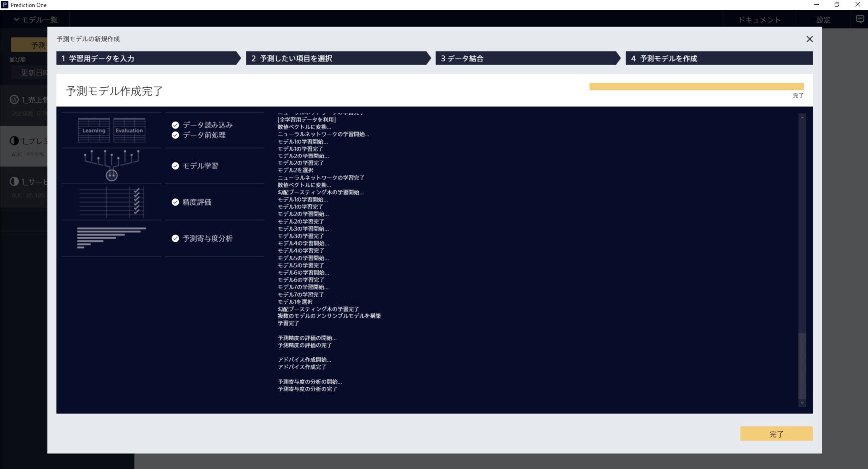Click the log scrollbar up arrow
Viewport: 868px width, 469px height.
click(802, 117)
